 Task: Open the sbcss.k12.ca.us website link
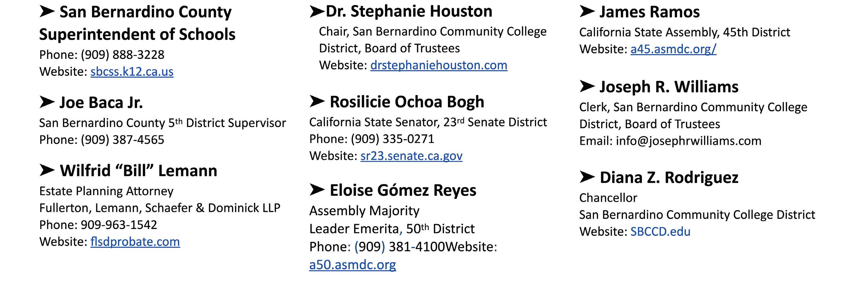[132, 72]
